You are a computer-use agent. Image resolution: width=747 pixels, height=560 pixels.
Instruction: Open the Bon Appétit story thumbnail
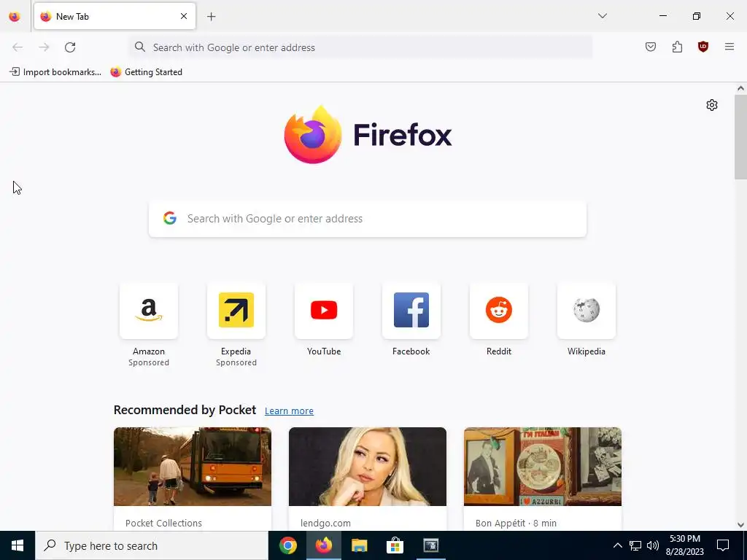(x=543, y=467)
